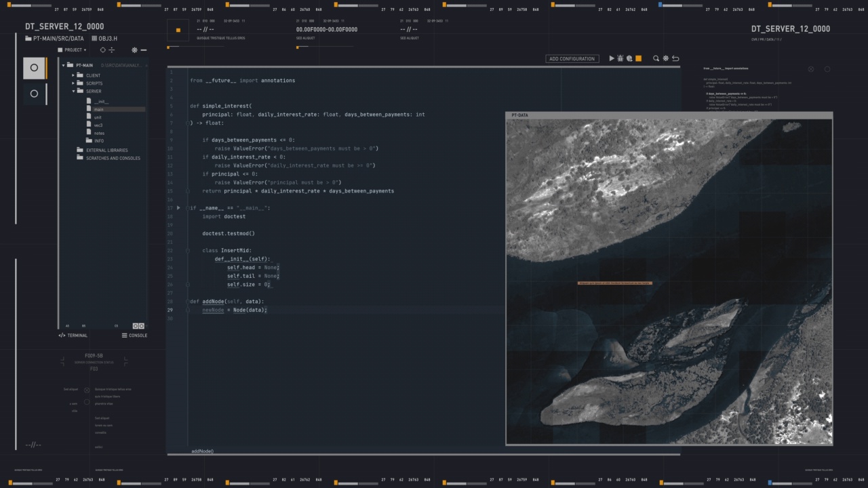Select the unit file in tree
The image size is (868, 488).
click(98, 117)
